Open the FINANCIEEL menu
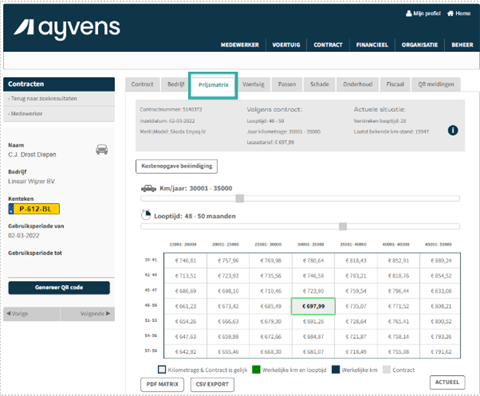480x396 pixels. tap(372, 45)
